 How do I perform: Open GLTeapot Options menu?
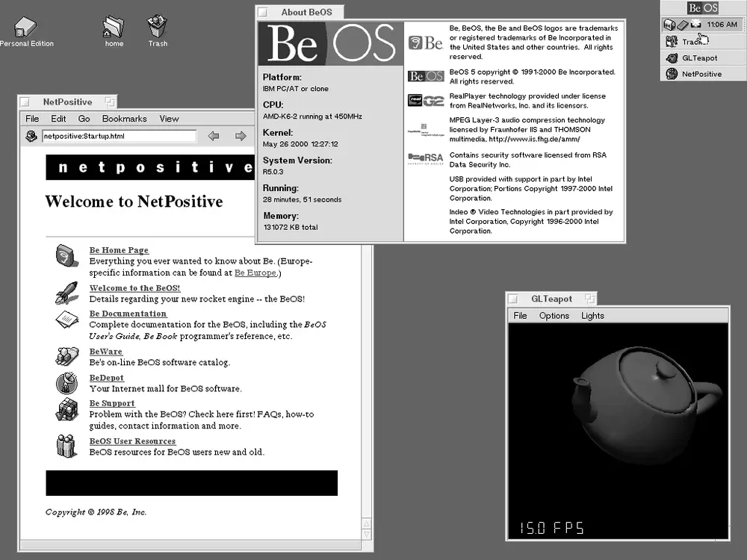[554, 316]
